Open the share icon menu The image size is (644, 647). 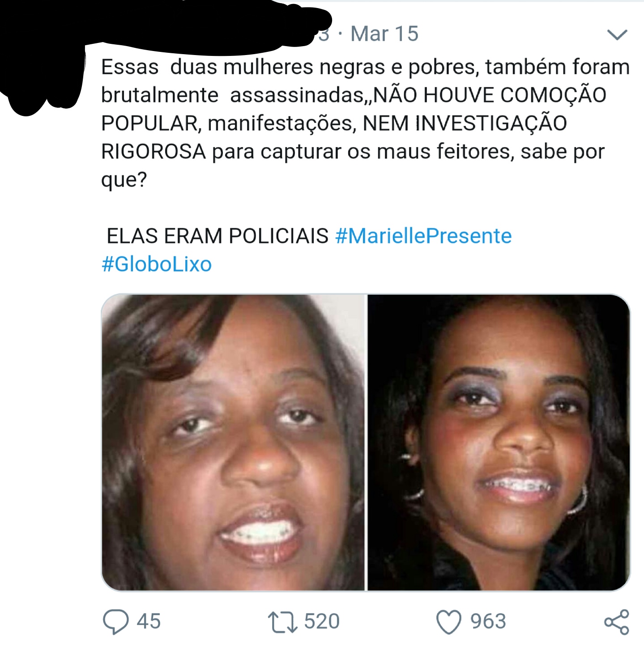(617, 622)
